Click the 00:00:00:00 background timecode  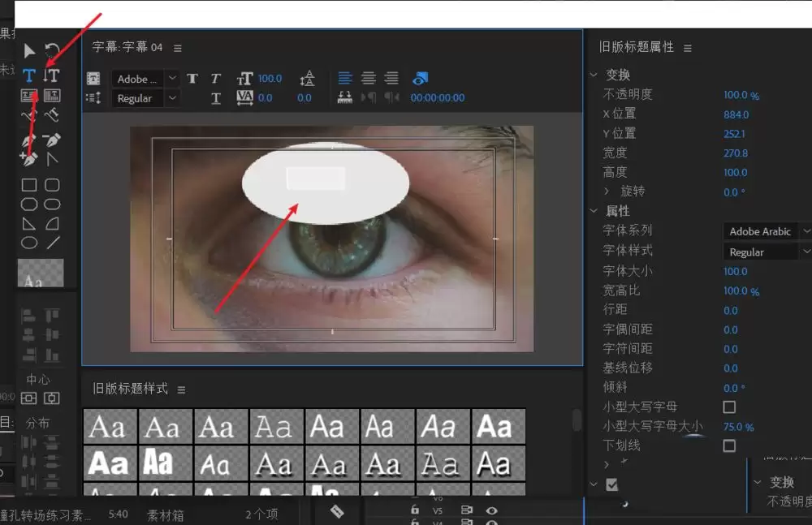[438, 98]
